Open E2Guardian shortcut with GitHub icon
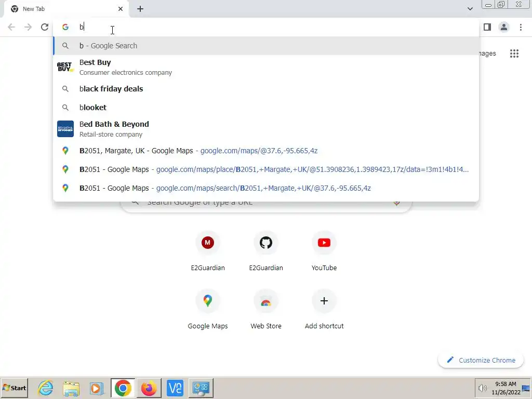532x399 pixels. 266,252
